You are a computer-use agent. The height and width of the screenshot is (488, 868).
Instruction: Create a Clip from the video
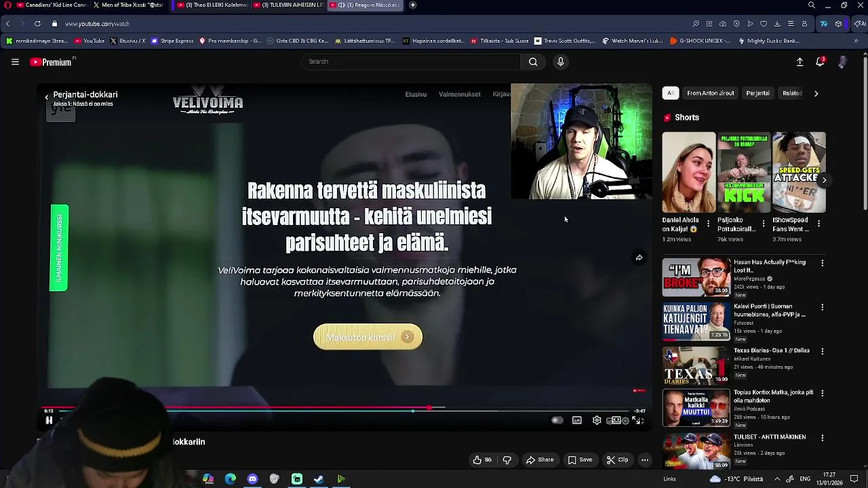coord(617,460)
